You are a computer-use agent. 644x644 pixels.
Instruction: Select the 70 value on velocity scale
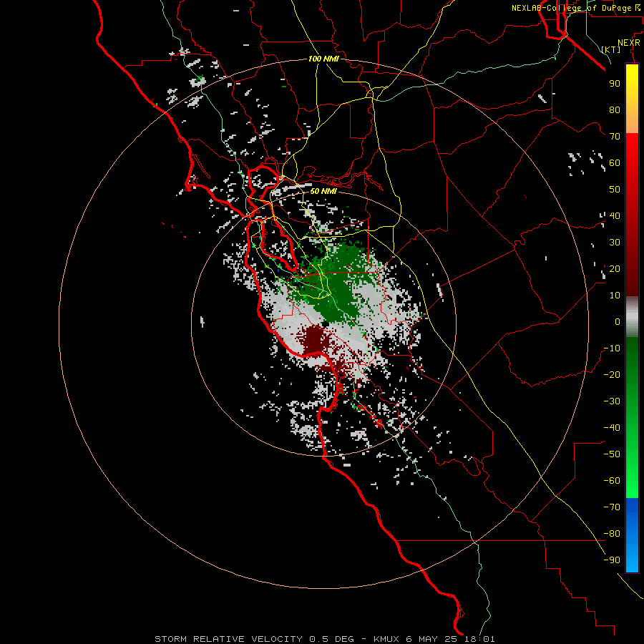[615, 137]
